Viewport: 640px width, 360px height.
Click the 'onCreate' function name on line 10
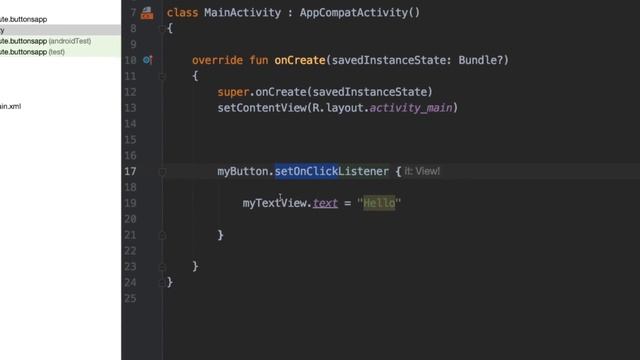tap(300, 60)
